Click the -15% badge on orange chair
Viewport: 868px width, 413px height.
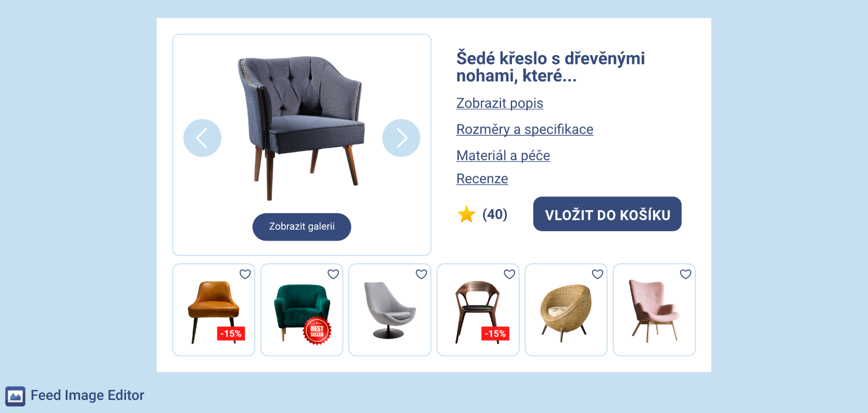[x=231, y=333]
